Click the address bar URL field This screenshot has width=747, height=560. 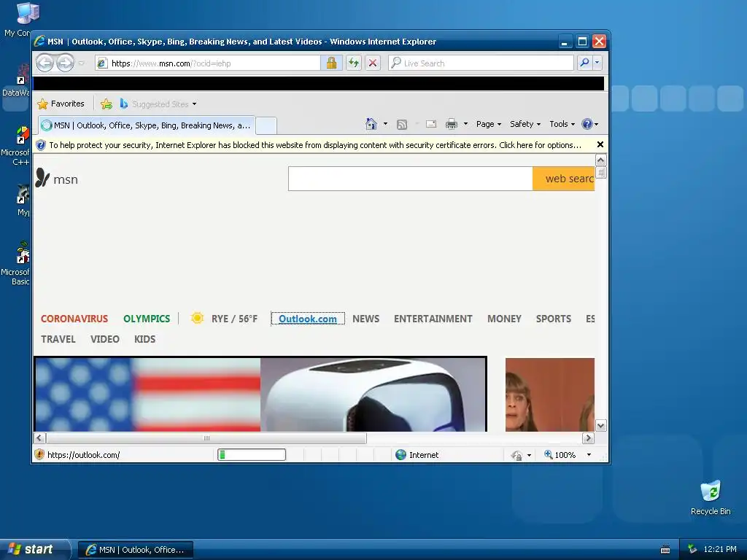(x=208, y=63)
